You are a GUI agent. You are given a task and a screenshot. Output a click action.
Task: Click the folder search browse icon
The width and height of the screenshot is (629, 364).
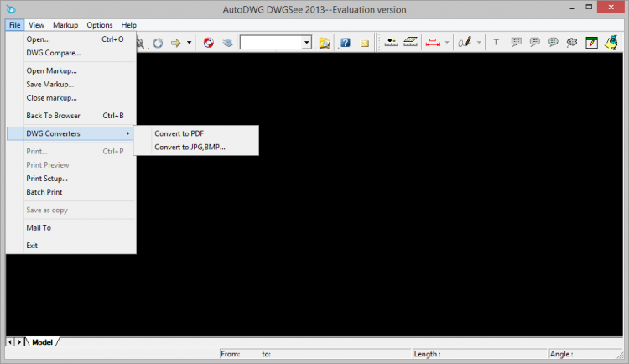325,43
